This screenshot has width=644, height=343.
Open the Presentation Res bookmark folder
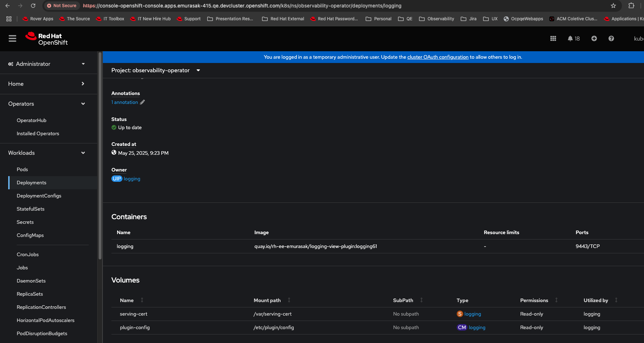tap(230, 19)
